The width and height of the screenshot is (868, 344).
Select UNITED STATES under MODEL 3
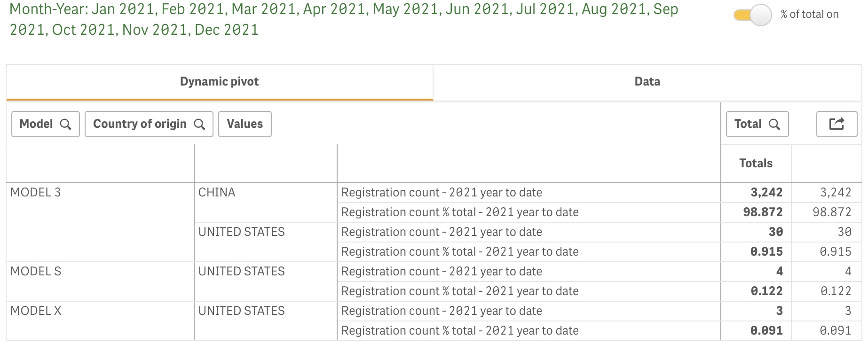tap(241, 232)
